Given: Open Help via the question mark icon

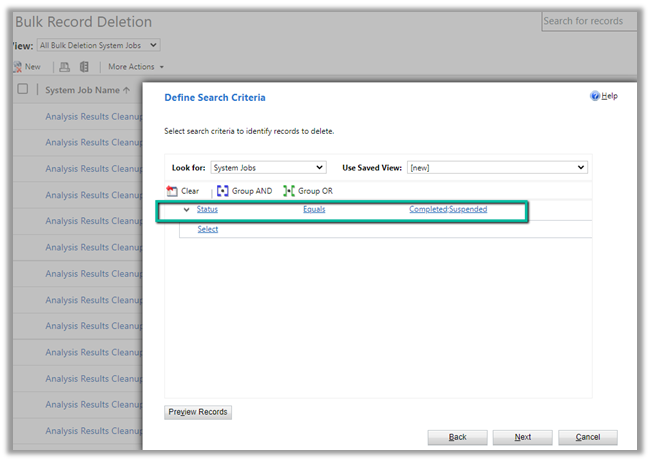Looking at the screenshot, I should tap(595, 96).
